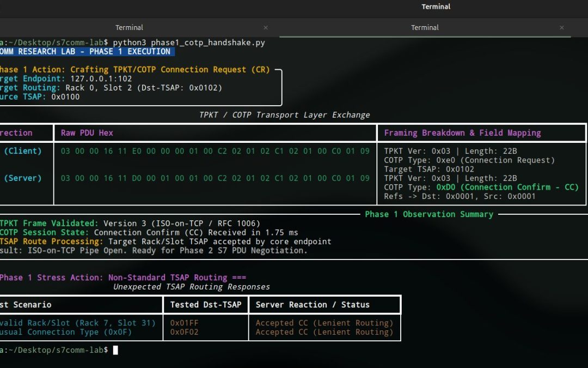Image resolution: width=588 pixels, height=368 pixels.
Task: Click the Terminal window title
Action: pyautogui.click(x=436, y=7)
